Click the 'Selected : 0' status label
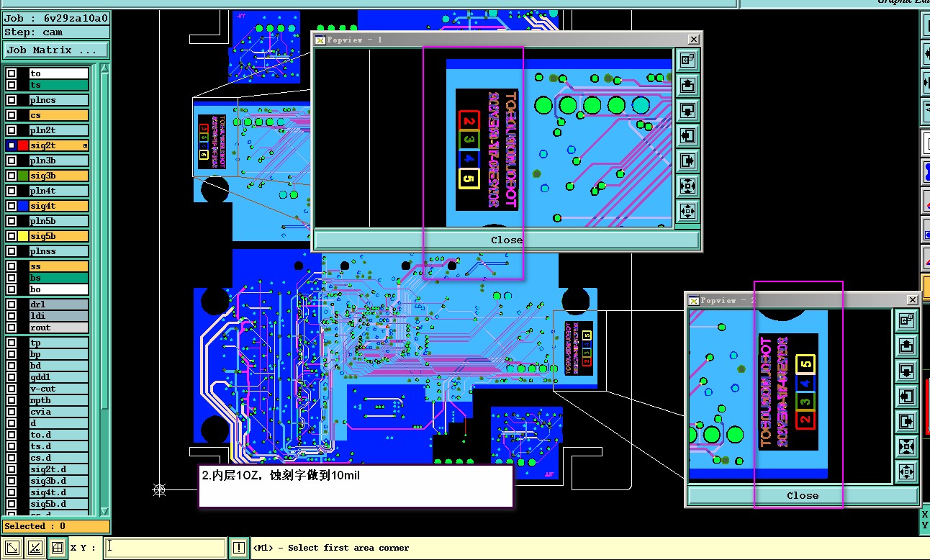The image size is (930, 560). (x=56, y=526)
